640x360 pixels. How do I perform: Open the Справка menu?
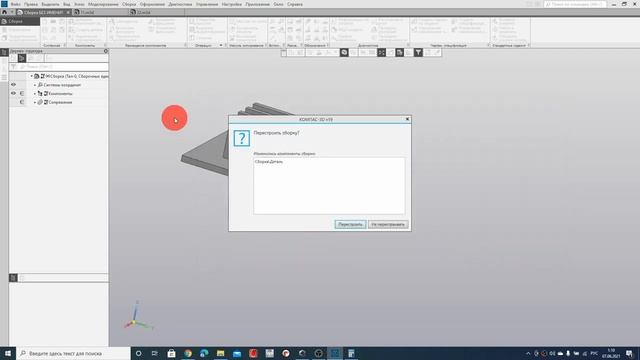click(295, 4)
